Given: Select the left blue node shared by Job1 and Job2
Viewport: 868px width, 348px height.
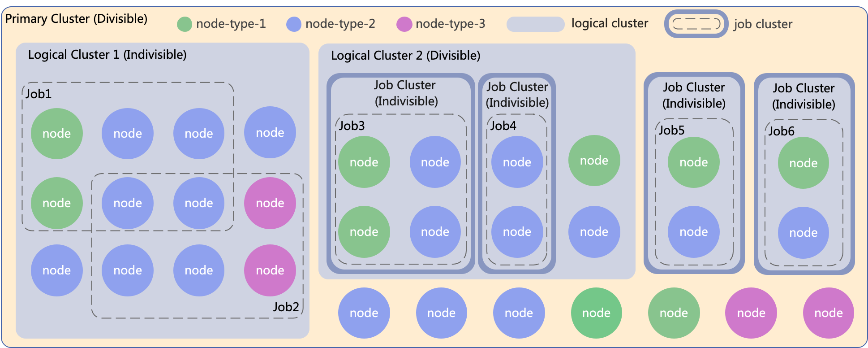Looking at the screenshot, I should click(x=128, y=203).
